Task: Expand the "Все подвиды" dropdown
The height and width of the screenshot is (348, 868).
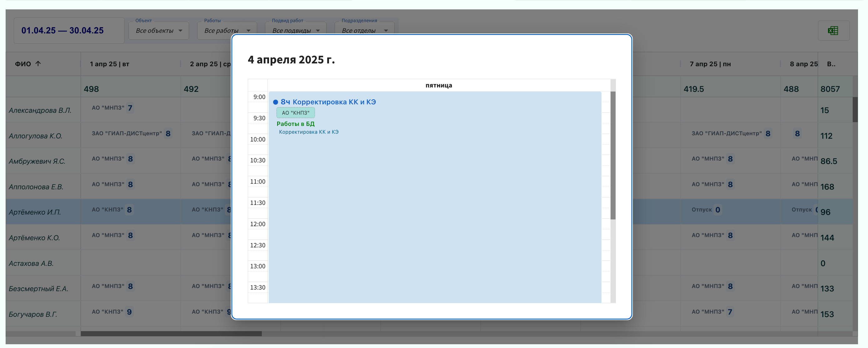Action: (x=296, y=30)
